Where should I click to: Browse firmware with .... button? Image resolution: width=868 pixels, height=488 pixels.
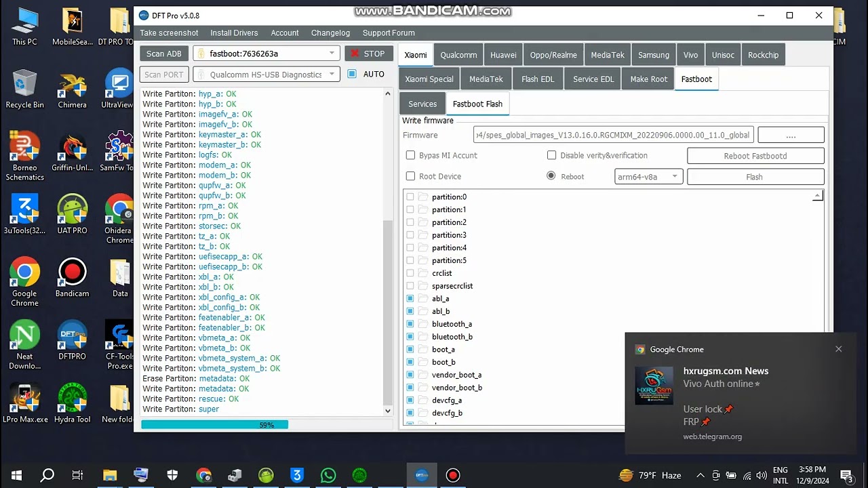tap(791, 135)
